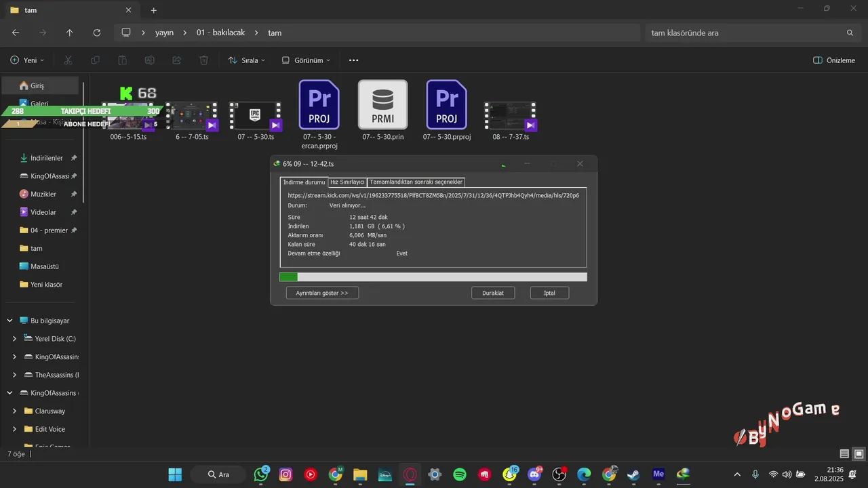The image size is (868, 488).
Task: Open Steam from the taskbar
Action: point(633,474)
